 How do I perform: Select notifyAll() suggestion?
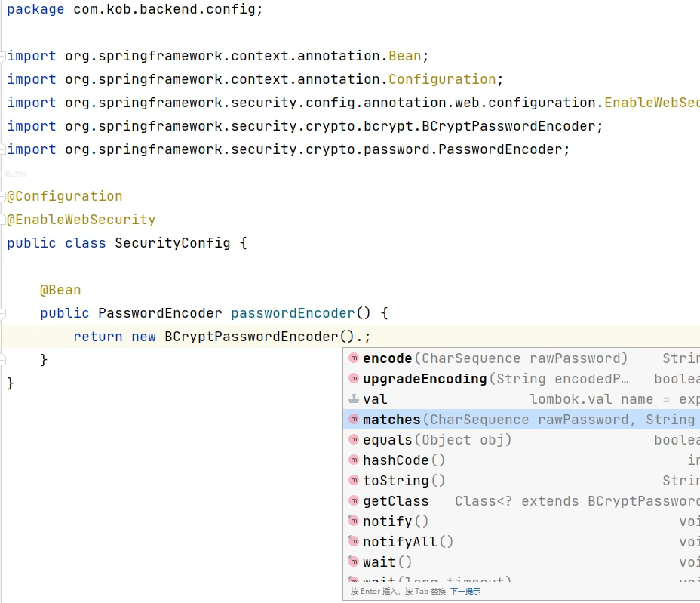pyautogui.click(x=521, y=542)
